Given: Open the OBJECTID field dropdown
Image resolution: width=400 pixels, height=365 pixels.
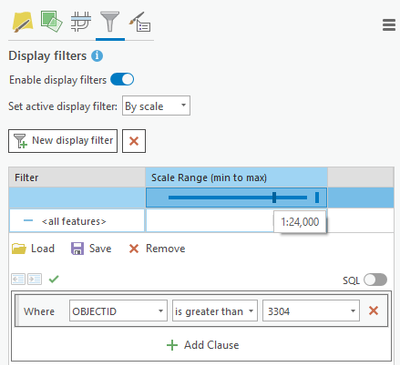Looking at the screenshot, I should [118, 311].
